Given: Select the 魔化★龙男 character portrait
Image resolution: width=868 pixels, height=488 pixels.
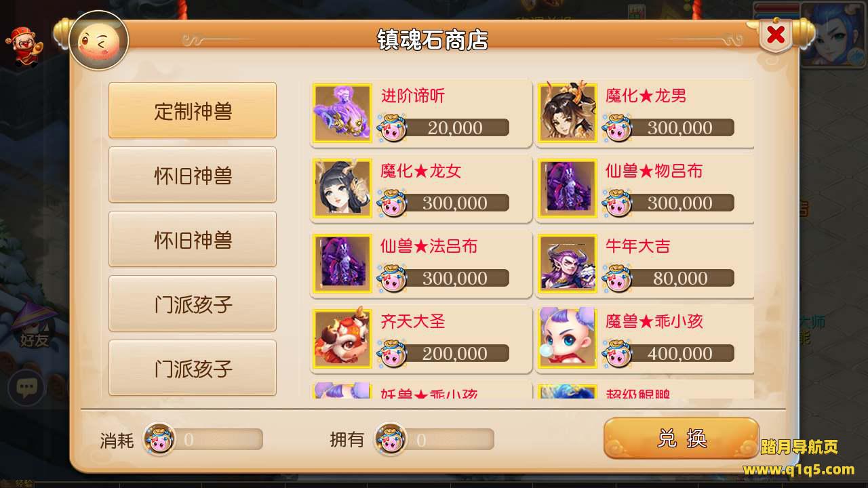Looking at the screenshot, I should tap(568, 113).
